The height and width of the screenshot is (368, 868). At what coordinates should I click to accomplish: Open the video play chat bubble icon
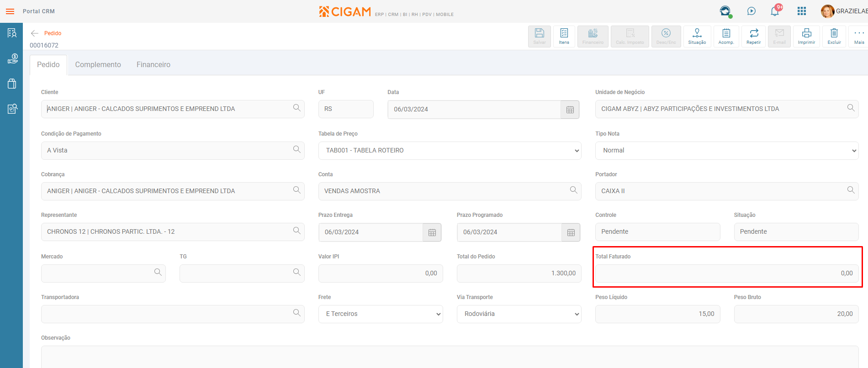point(752,11)
